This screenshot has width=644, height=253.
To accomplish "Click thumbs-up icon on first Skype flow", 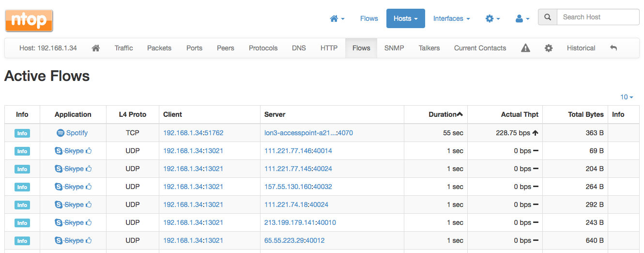I will point(89,151).
